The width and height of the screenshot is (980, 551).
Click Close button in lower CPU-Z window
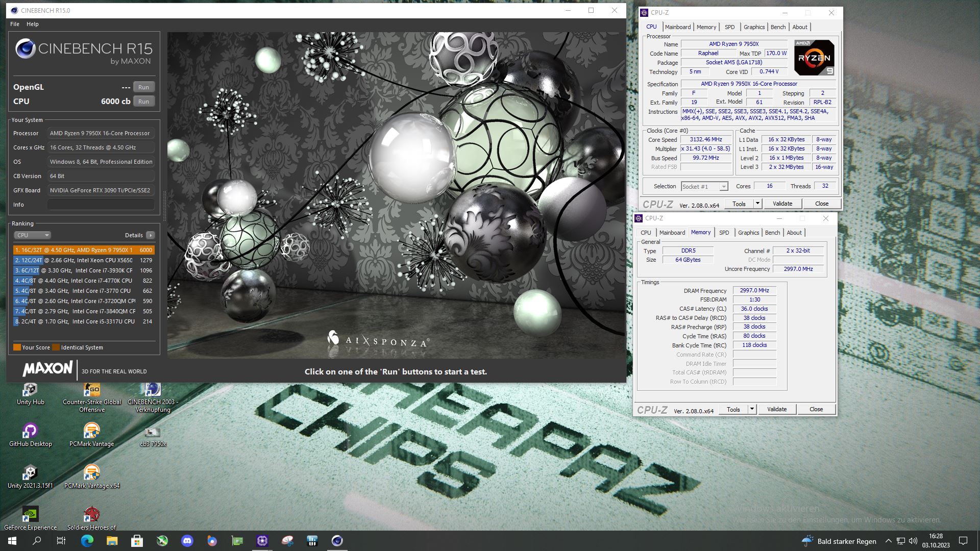(816, 409)
